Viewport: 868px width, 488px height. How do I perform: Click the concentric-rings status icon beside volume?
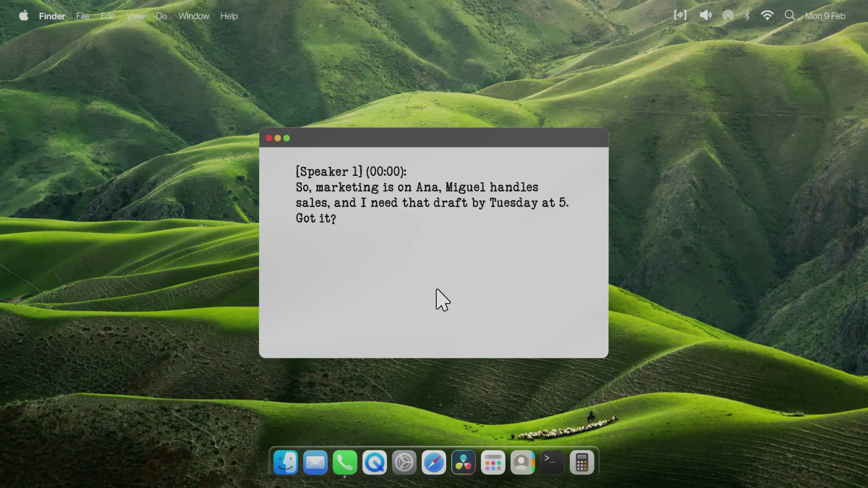[x=728, y=15]
